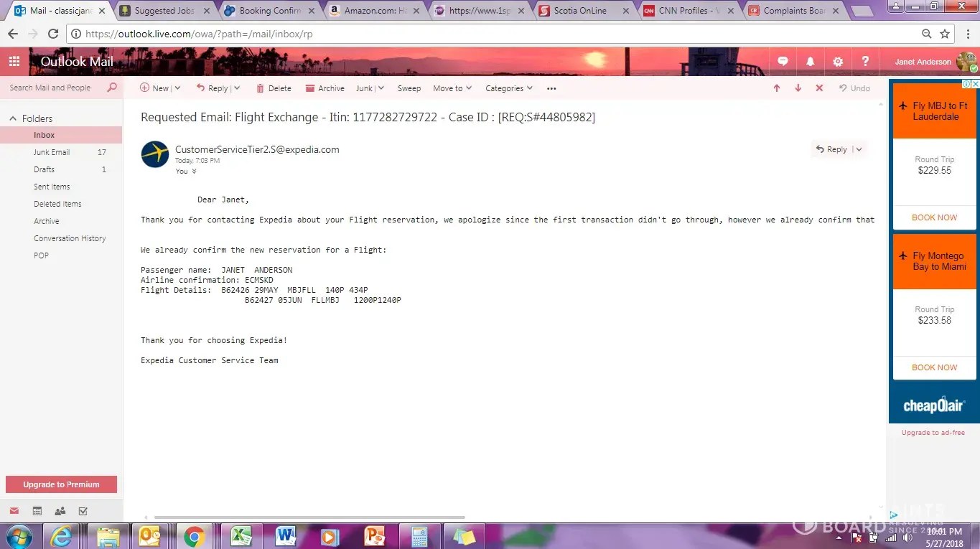Close the open email with the X
Screen dimensions: 980x549
pyautogui.click(x=819, y=88)
